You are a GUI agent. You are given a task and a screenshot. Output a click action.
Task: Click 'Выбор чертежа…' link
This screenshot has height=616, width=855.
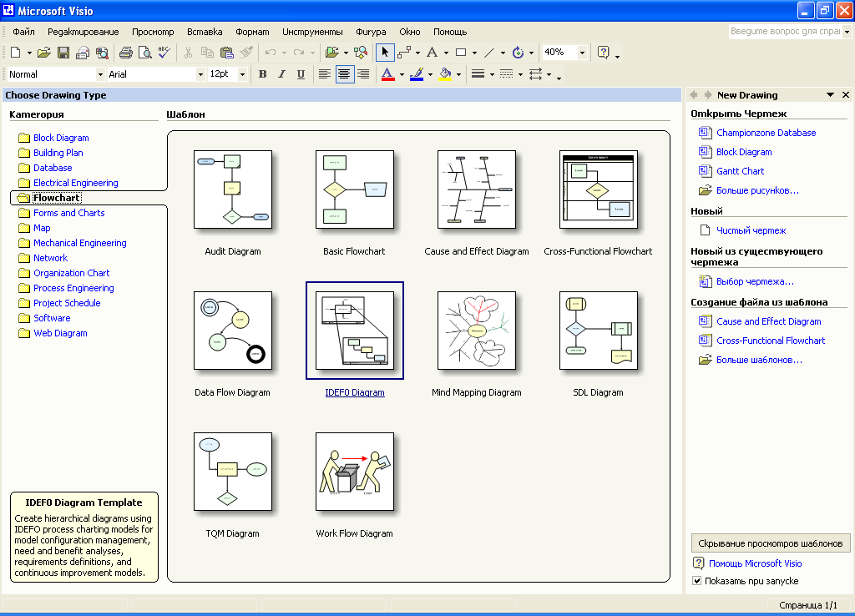click(755, 281)
